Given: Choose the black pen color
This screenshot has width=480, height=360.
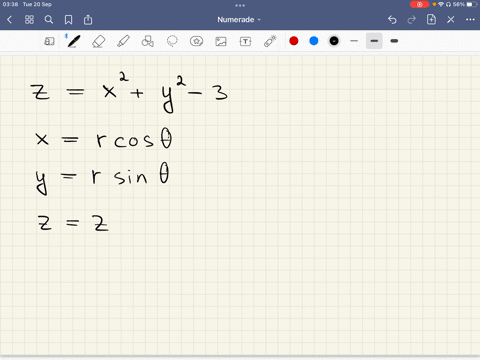Looking at the screenshot, I should [x=334, y=41].
